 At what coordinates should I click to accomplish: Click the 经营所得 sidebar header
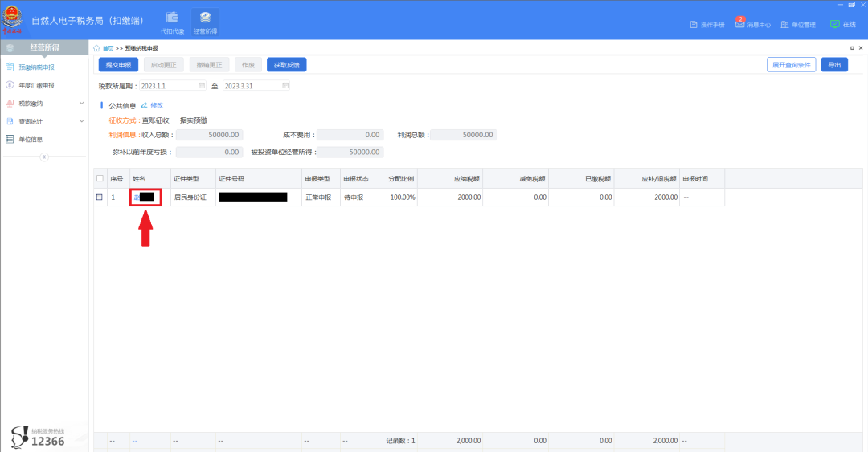(x=44, y=47)
